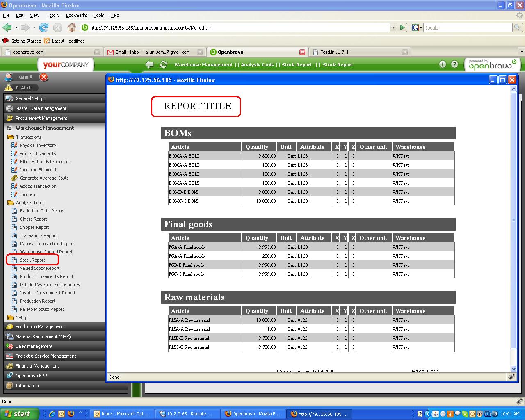
Task: Collapse the Analysis Tools folder
Action: coord(11,203)
